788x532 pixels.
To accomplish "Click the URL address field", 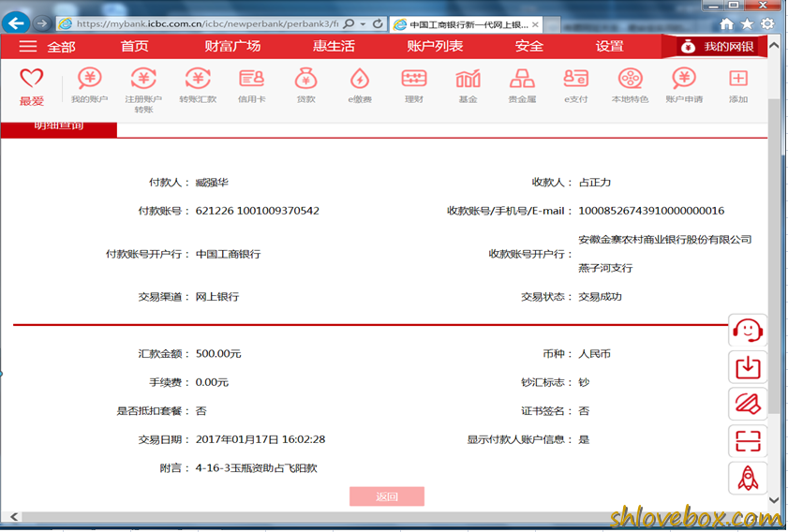I will point(206,23).
